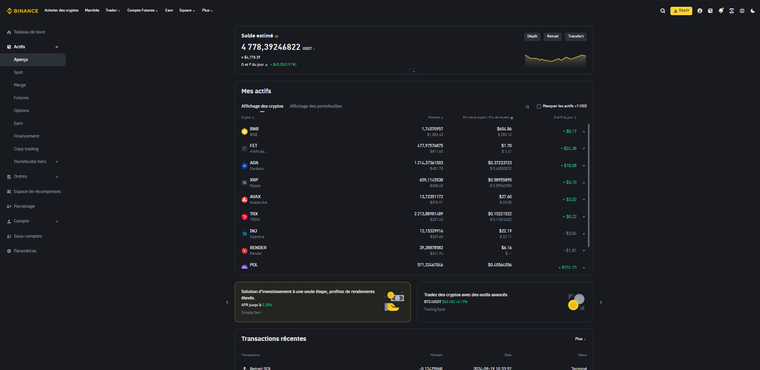760x370 pixels.
Task: Search assets with the magnifier in Mes actifs
Action: pos(527,107)
